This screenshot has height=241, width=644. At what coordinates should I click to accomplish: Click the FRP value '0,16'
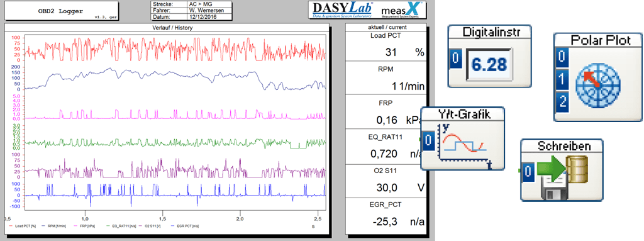coord(387,121)
